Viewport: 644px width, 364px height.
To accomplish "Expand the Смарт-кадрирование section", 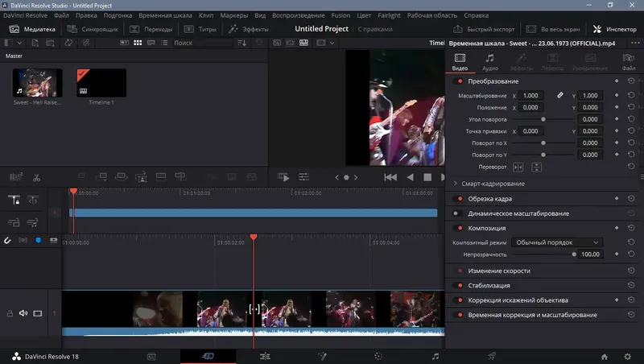I will [455, 184].
